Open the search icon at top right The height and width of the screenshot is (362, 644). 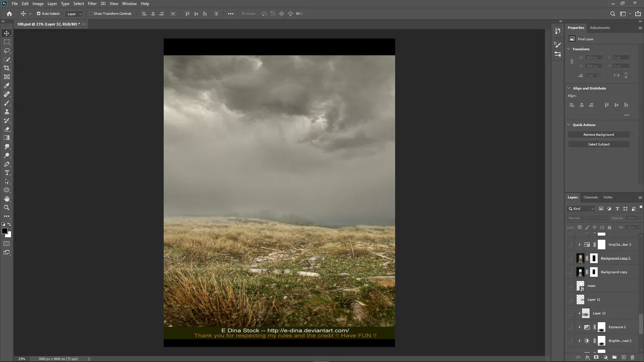point(612,14)
